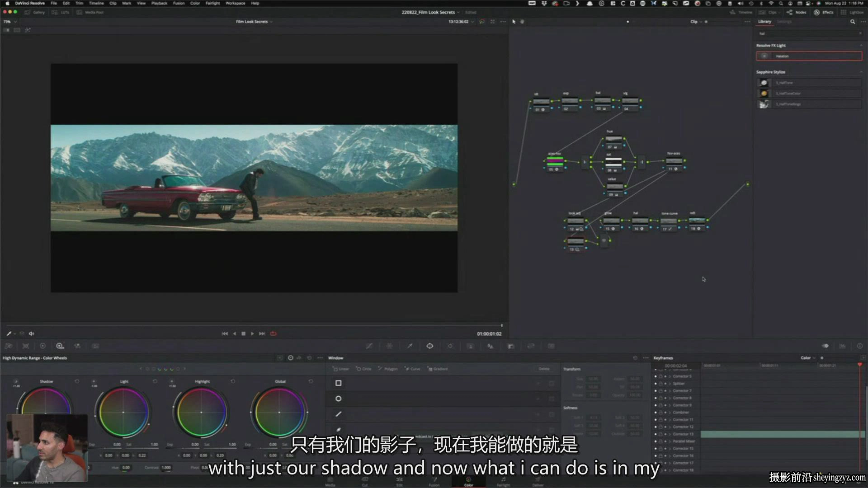Click the viewer color picker eyedropper

[9, 334]
